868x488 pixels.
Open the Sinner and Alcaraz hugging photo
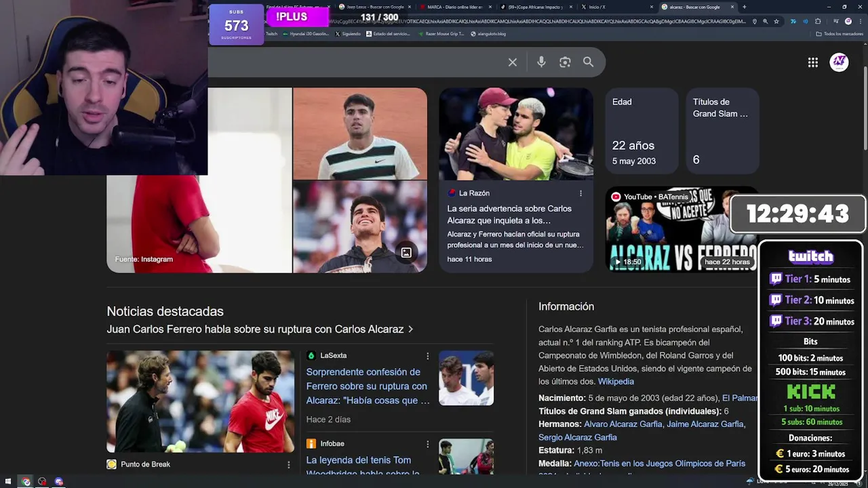click(x=516, y=134)
